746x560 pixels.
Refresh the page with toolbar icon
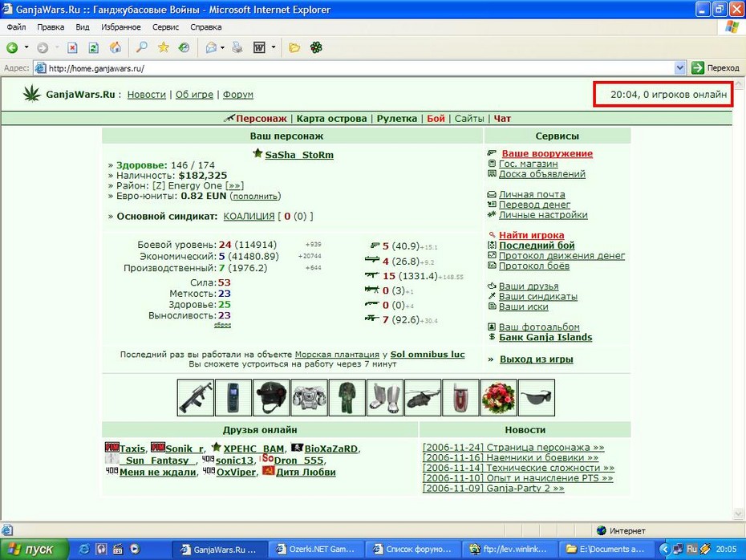(x=94, y=47)
